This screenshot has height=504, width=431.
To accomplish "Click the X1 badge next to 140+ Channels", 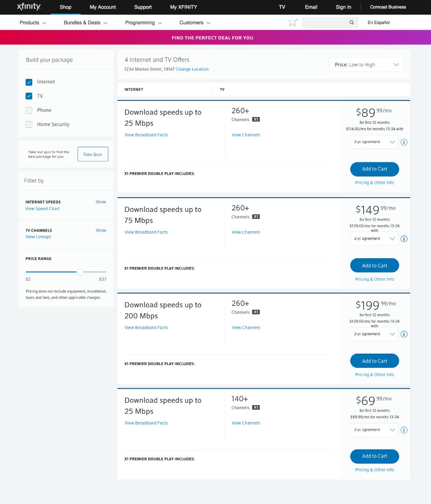I will pos(255,407).
